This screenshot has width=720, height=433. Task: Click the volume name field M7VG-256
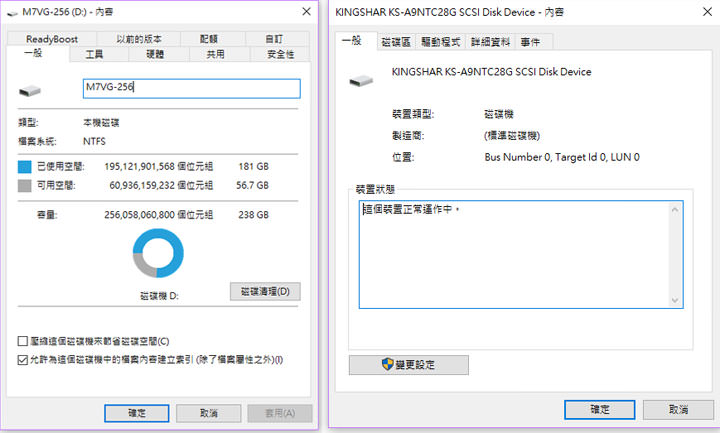click(x=191, y=89)
